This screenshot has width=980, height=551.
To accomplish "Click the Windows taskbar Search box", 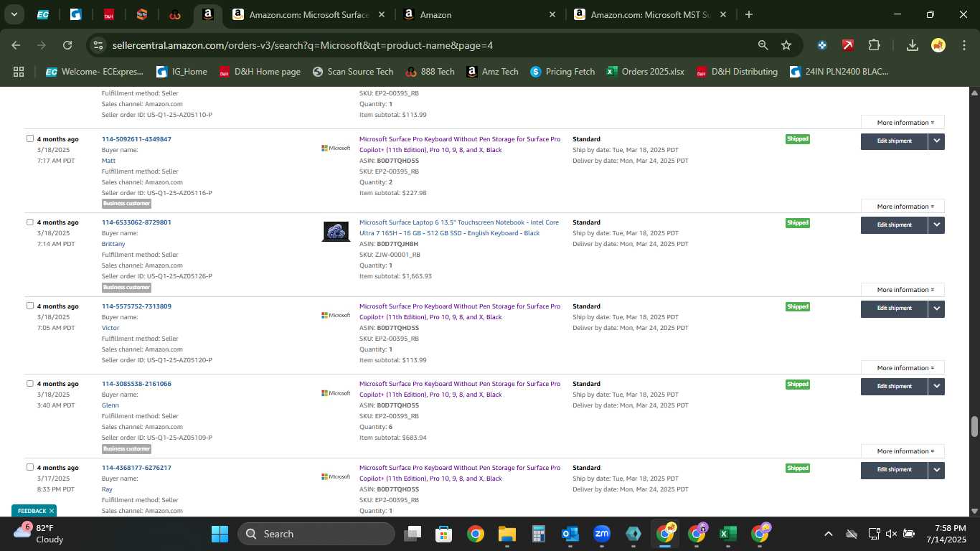I will pos(316,534).
